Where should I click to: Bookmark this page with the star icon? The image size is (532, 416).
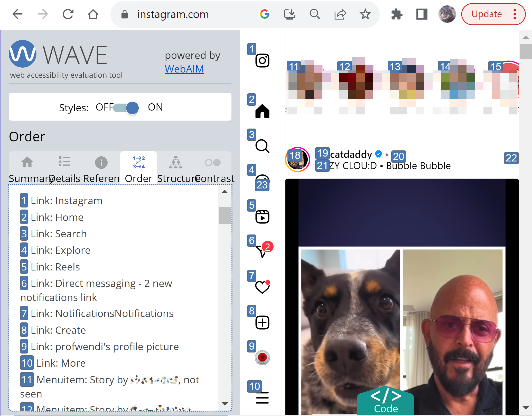365,14
